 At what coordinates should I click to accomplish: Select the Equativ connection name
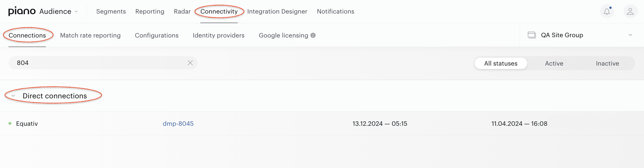[27, 124]
